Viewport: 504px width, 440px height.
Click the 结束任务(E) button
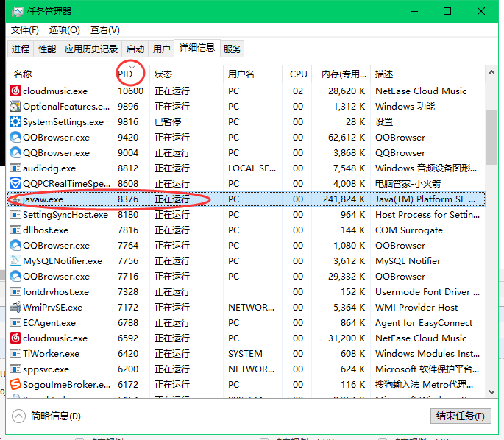pyautogui.click(x=461, y=416)
